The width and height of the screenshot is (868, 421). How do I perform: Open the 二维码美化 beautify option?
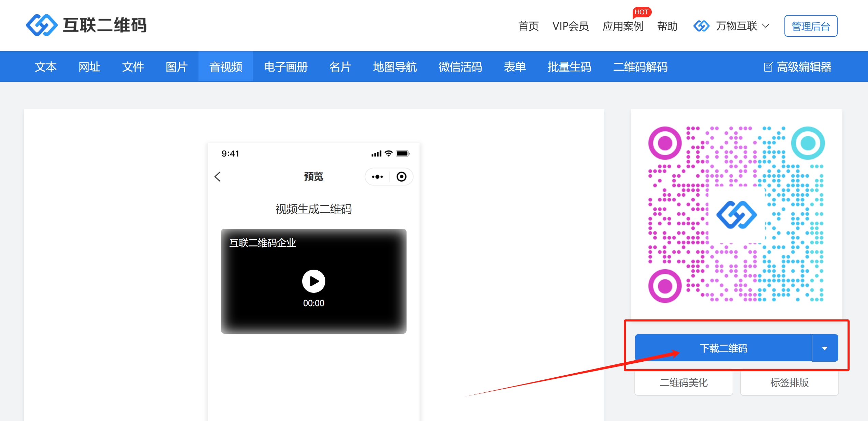(x=684, y=382)
